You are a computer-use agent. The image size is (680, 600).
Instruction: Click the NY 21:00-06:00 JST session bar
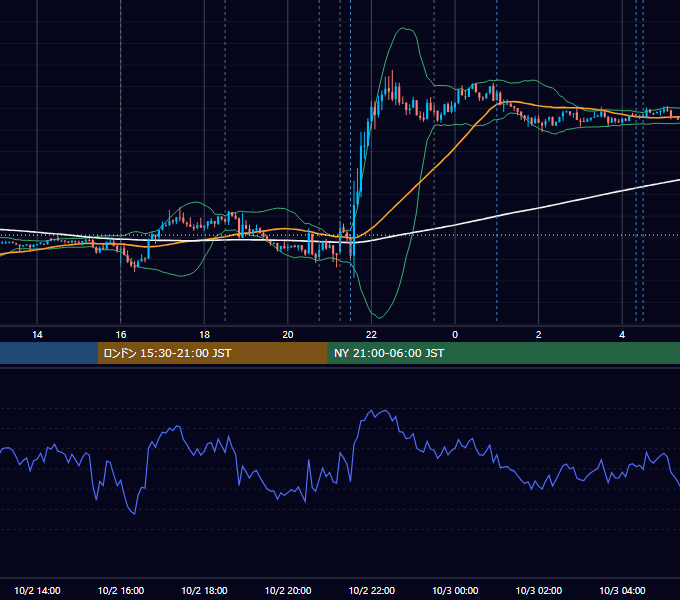pyautogui.click(x=503, y=353)
